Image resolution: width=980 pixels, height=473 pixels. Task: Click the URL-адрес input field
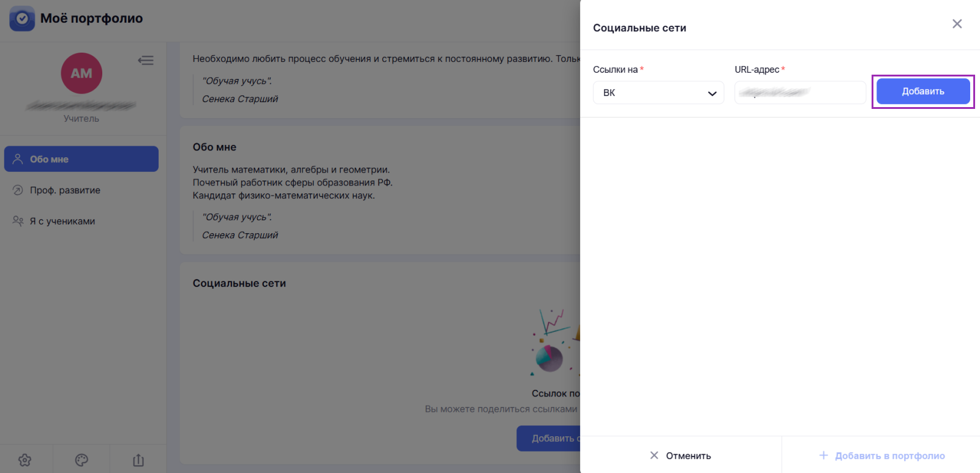pyautogui.click(x=800, y=93)
